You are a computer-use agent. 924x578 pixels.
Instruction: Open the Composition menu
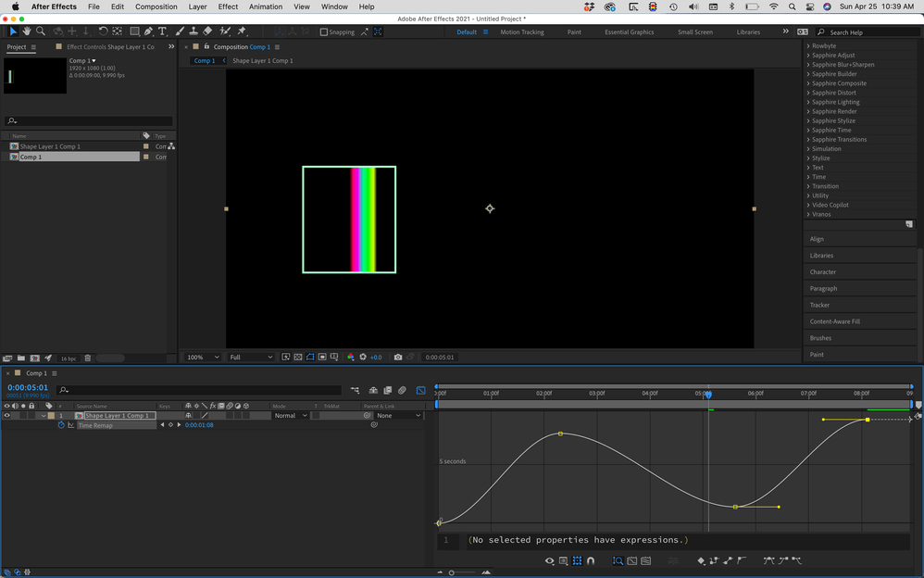click(156, 6)
